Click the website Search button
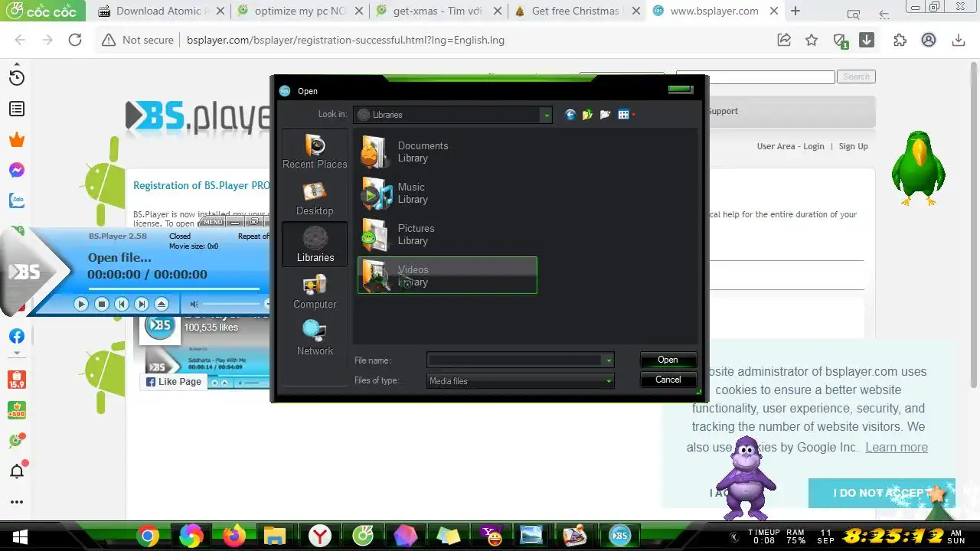This screenshot has width=980, height=551. click(856, 77)
